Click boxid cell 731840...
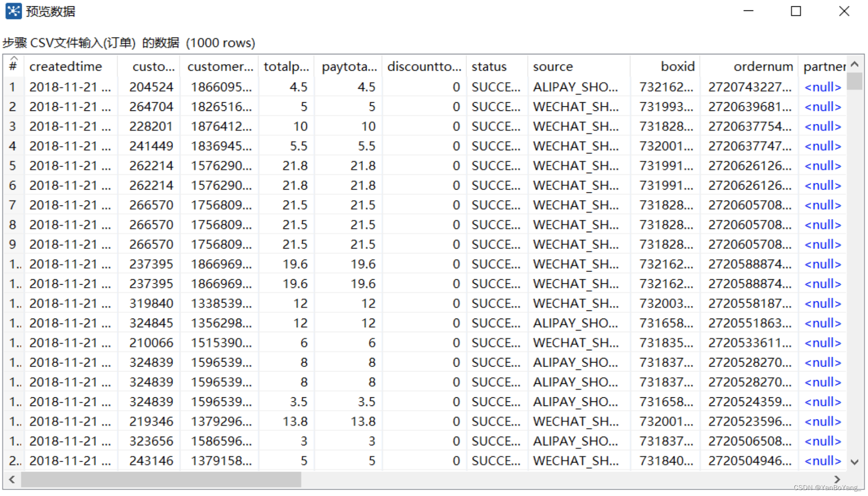Viewport: 868px width, 496px height. click(x=666, y=461)
